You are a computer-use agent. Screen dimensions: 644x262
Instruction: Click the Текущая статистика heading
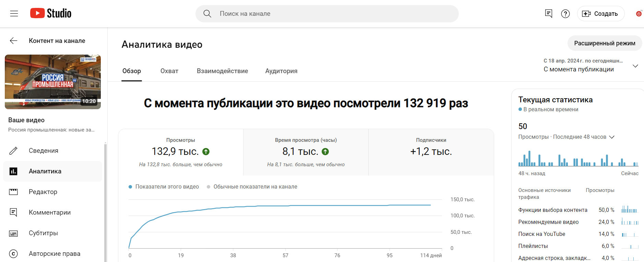(x=555, y=100)
